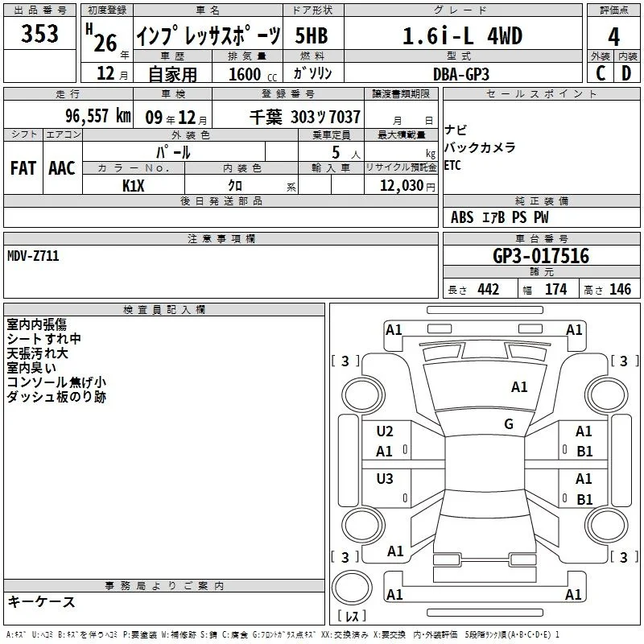This screenshot has height=644, width=644.
Task: Click the inspector note 室内内張傷
Action: (36, 324)
